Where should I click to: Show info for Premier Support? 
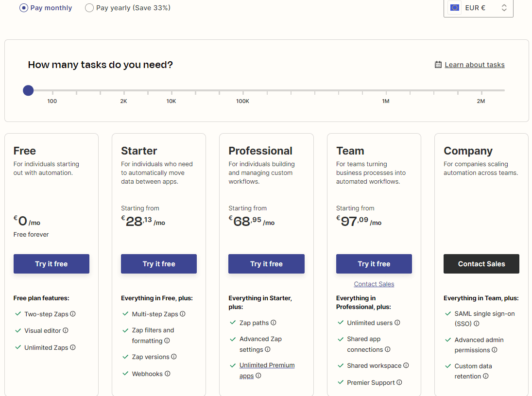pyautogui.click(x=399, y=382)
